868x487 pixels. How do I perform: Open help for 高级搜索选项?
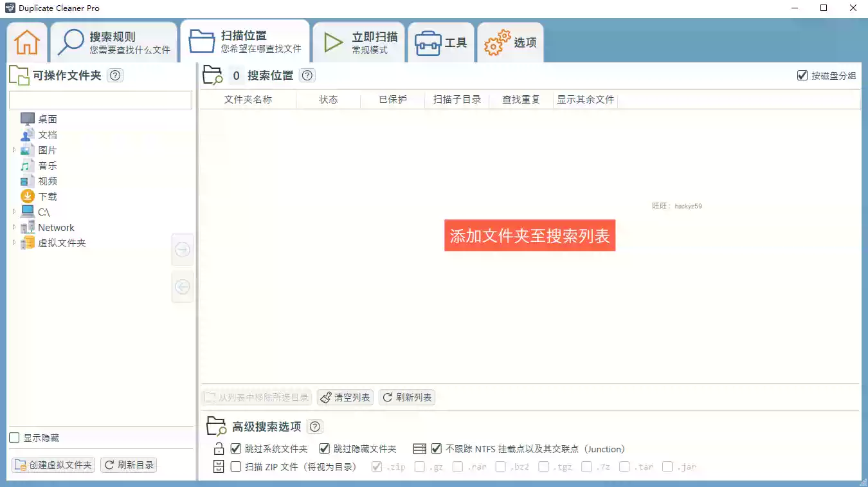(x=316, y=427)
